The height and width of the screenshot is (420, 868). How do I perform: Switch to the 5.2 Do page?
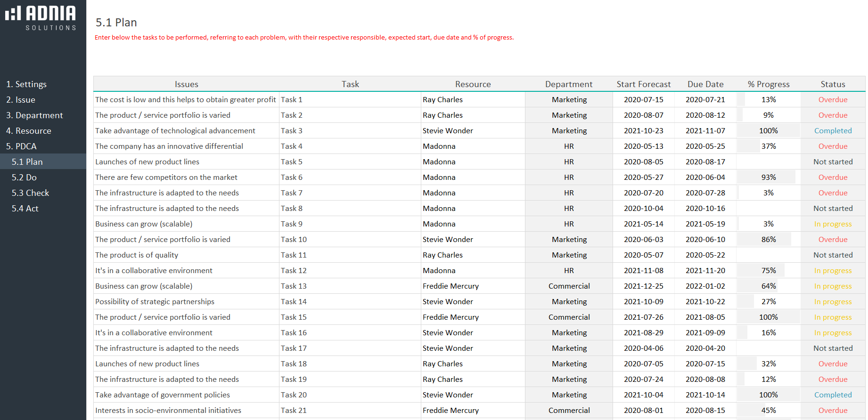click(24, 178)
